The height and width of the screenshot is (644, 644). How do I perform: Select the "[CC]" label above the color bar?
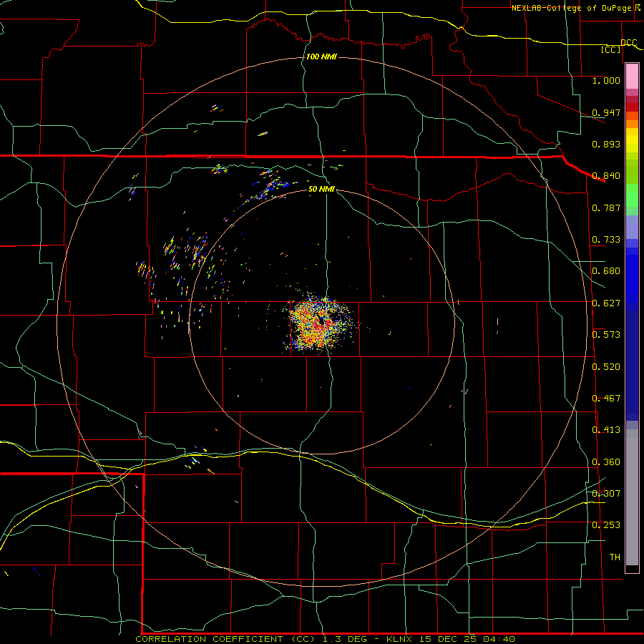[x=610, y=49]
